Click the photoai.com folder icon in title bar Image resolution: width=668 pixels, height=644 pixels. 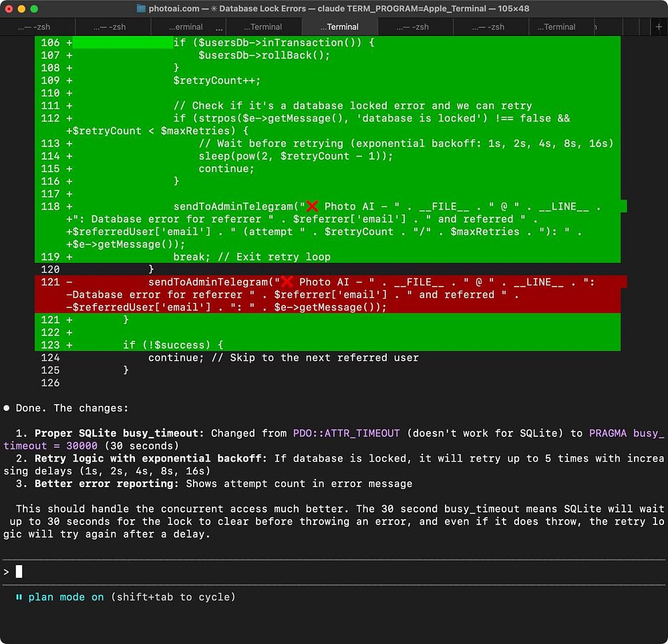141,9
